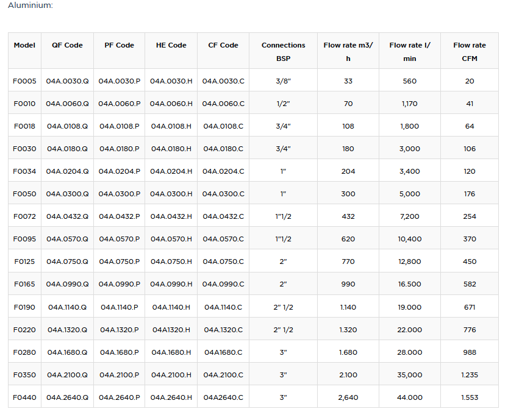Click HE code 04A1320.H
508x420 pixels.
[171, 330]
